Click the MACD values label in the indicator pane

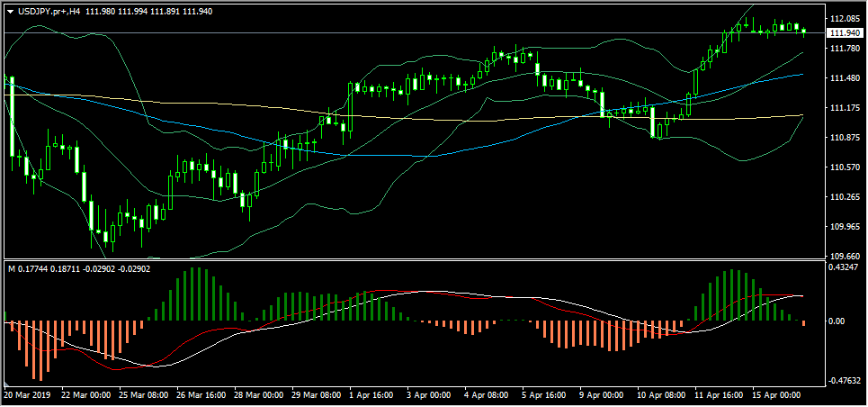coord(78,268)
